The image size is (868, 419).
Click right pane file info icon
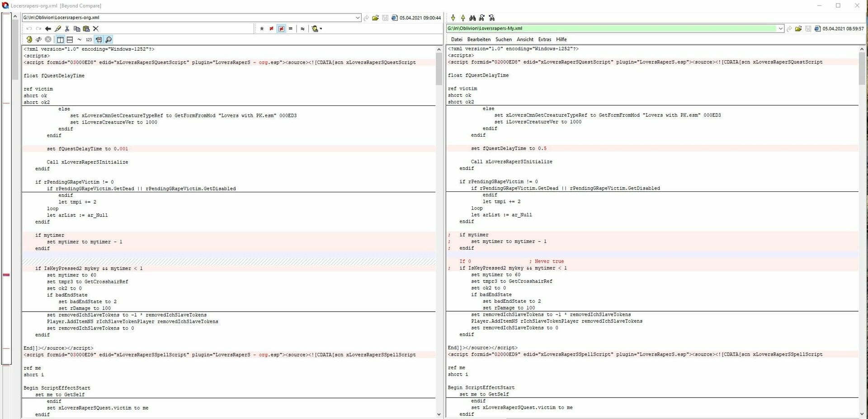817,29
